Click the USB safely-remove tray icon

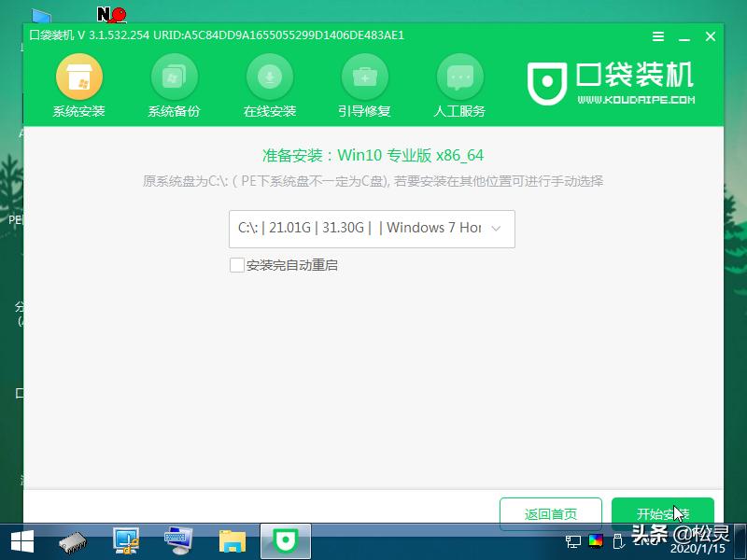(617, 541)
